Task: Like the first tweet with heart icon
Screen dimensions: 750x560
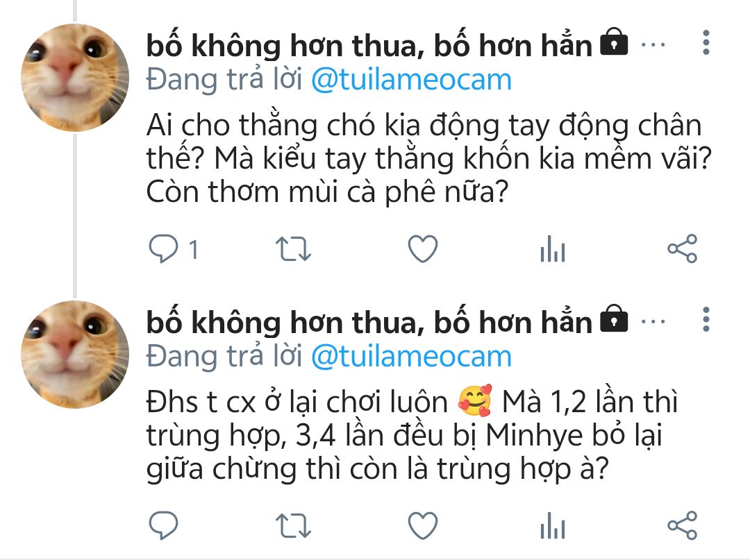Action: 423,249
